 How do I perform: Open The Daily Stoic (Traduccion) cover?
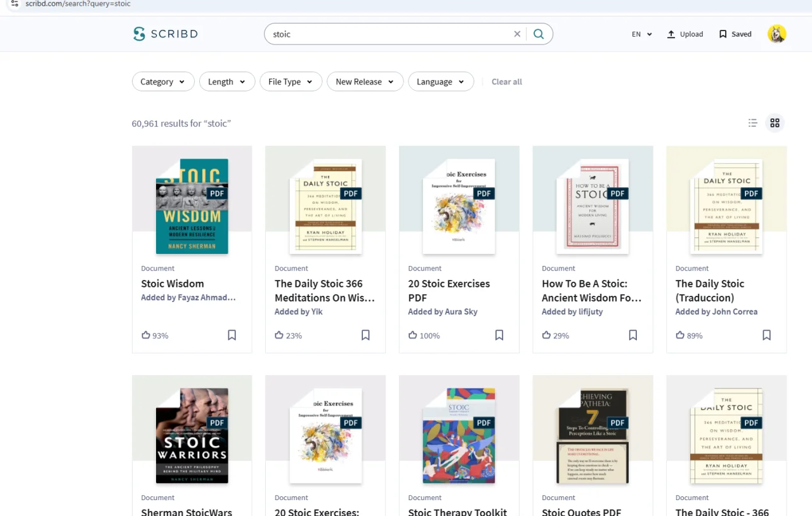point(726,206)
